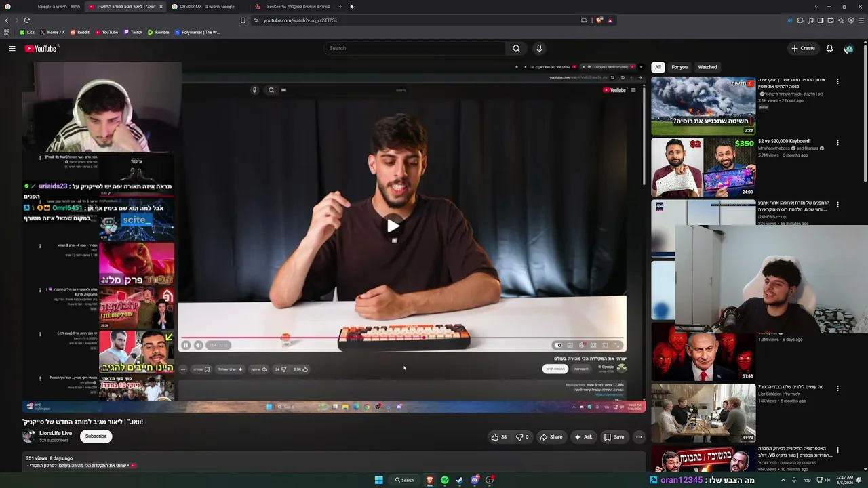The image size is (868, 488).
Task: Open the Kick bookmark
Action: pyautogui.click(x=27, y=32)
